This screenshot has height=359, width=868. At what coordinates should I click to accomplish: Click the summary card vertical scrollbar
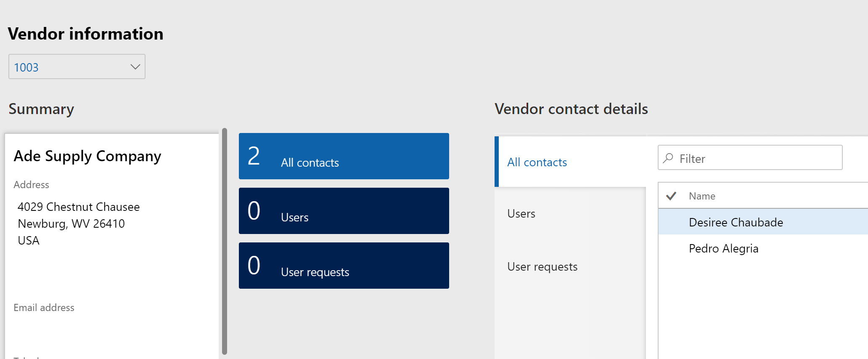point(225,241)
